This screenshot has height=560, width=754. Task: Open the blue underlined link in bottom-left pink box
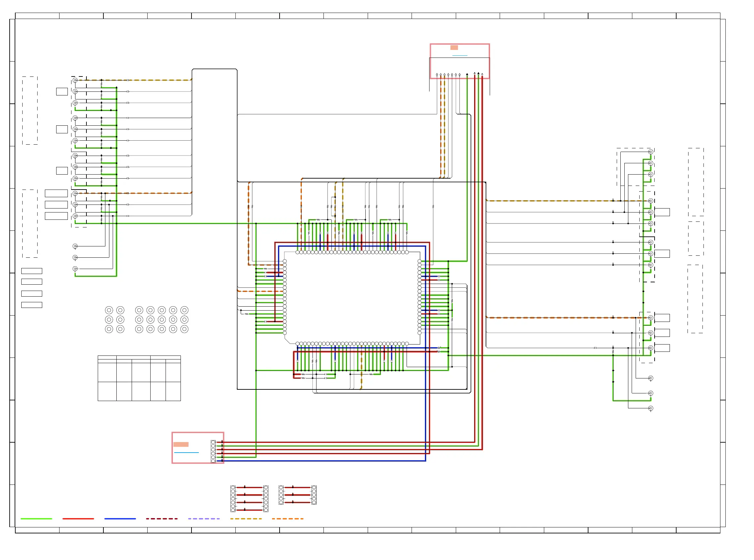click(x=187, y=453)
